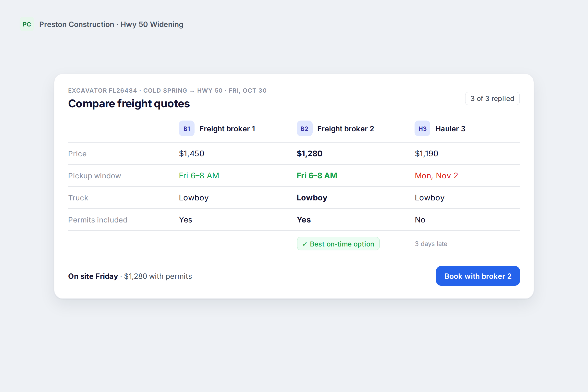This screenshot has height=392, width=588.
Task: Click the $1,190 price cell
Action: click(427, 154)
